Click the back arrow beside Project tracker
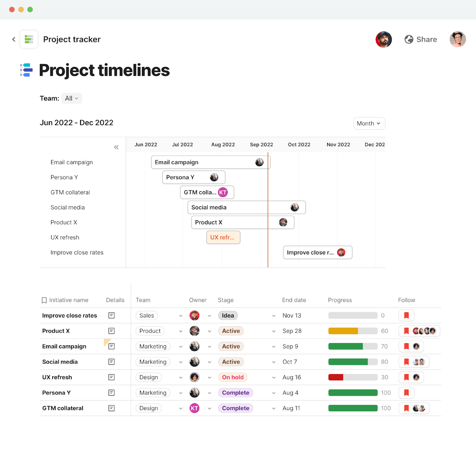The image size is (476, 458). click(x=14, y=39)
